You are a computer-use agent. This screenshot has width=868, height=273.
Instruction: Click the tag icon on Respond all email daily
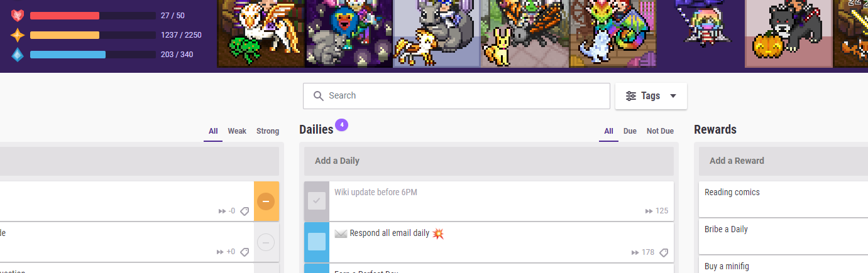tap(663, 252)
